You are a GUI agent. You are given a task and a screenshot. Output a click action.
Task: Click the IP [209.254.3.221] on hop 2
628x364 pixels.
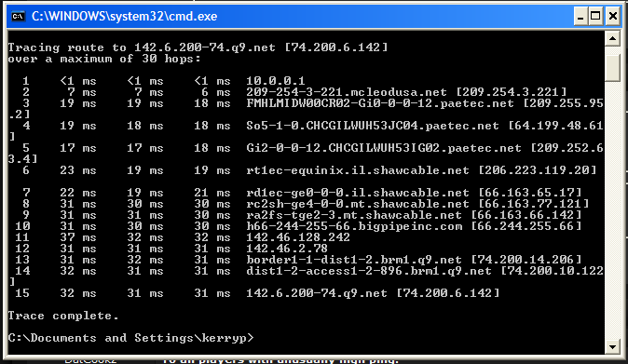tap(512, 92)
